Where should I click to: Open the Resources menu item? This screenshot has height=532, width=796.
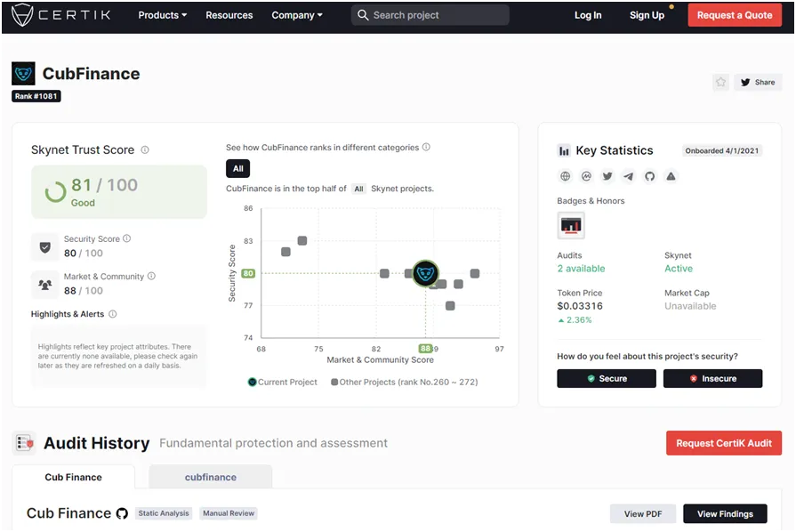click(229, 15)
